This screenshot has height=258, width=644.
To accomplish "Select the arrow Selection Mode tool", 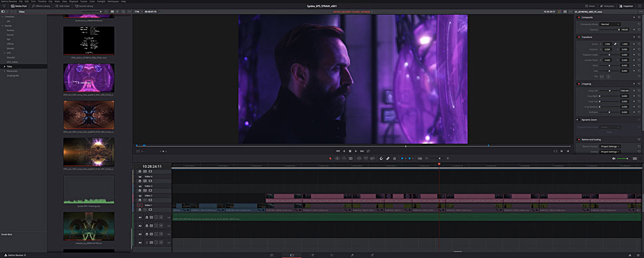I will [x=330, y=158].
